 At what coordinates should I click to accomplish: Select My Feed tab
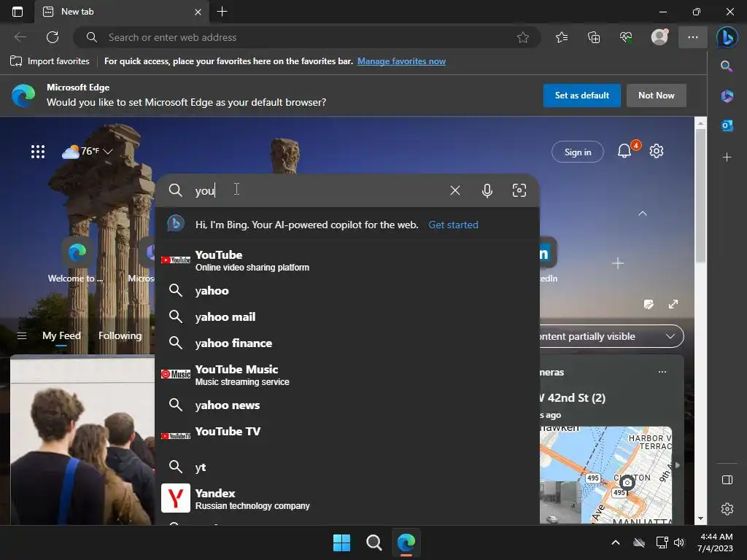[x=61, y=335]
